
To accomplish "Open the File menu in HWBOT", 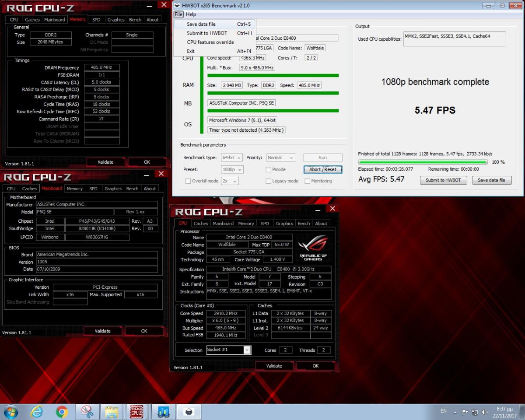I will click(178, 14).
